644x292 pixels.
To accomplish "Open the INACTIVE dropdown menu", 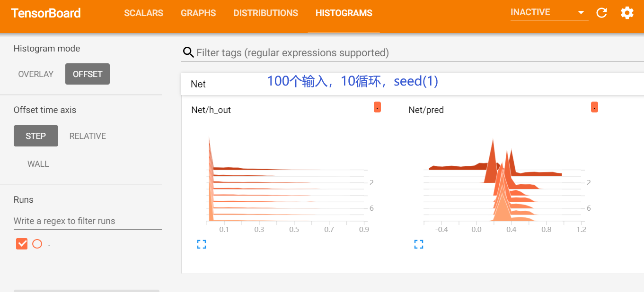I will pyautogui.click(x=548, y=12).
